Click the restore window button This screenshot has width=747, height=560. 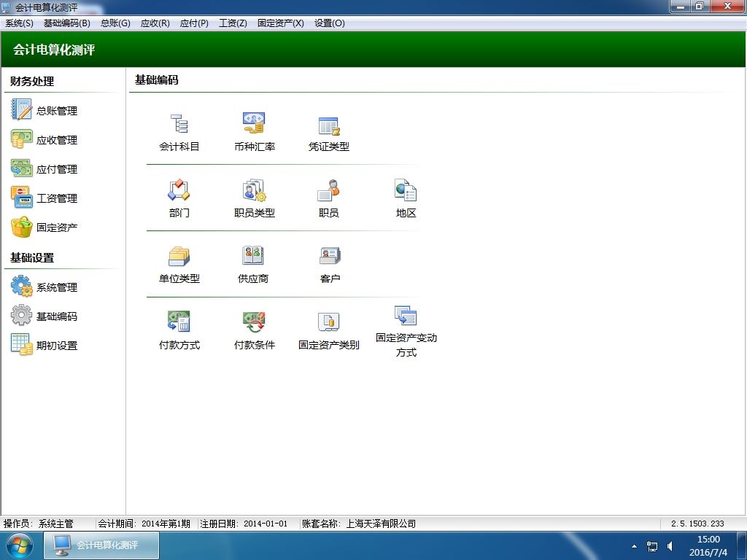pyautogui.click(x=700, y=7)
